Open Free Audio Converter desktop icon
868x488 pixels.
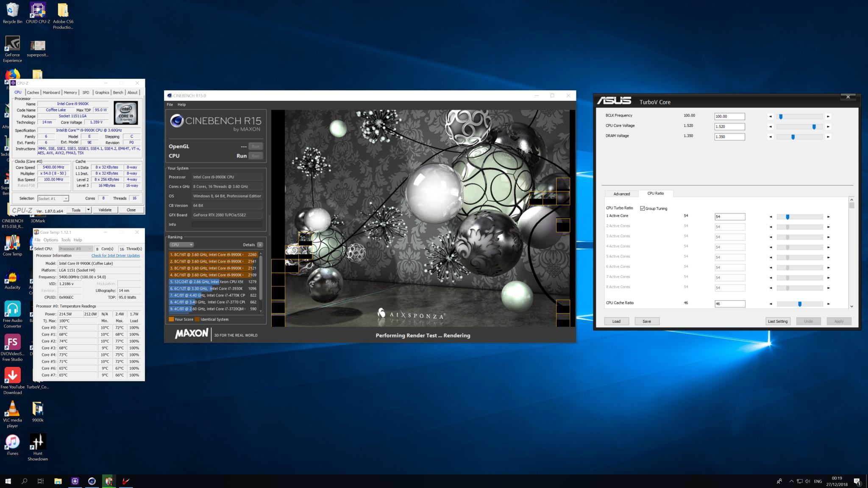[12, 315]
